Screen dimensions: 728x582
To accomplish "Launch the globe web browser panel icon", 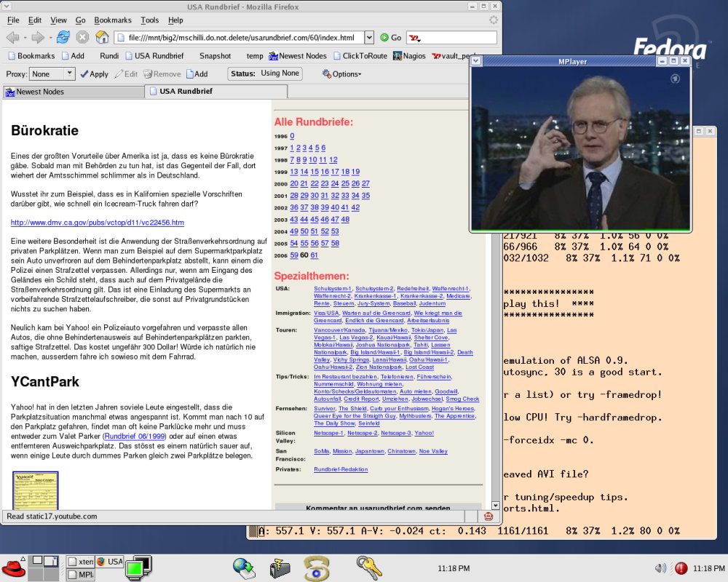I will tap(243, 567).
